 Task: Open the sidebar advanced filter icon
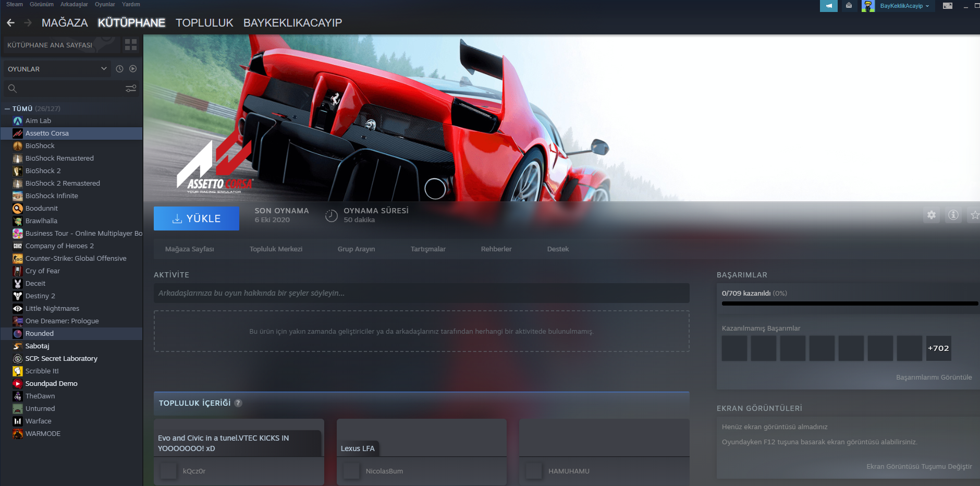(131, 89)
